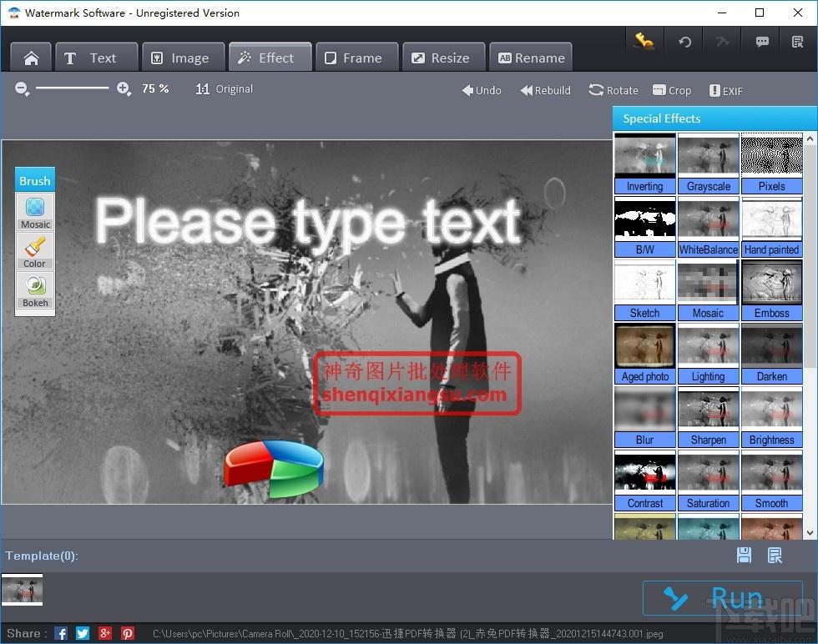Click the Rotate button

[613, 90]
